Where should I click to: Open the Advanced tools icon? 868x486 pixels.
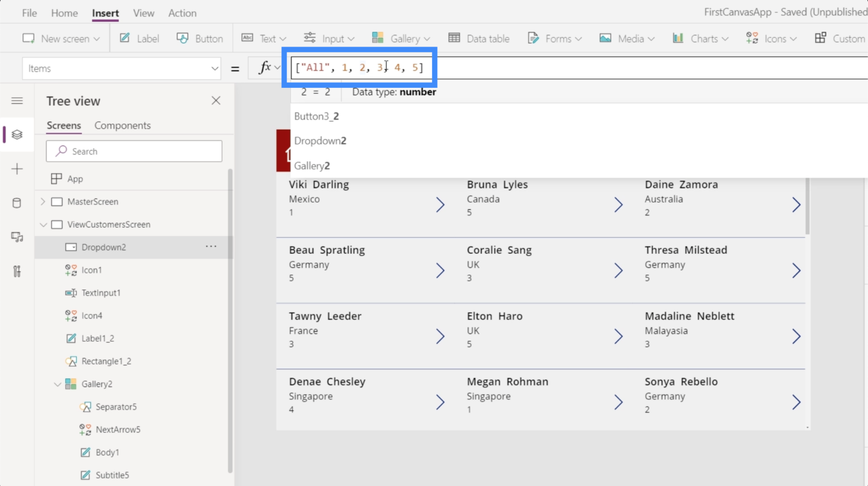[x=17, y=271]
